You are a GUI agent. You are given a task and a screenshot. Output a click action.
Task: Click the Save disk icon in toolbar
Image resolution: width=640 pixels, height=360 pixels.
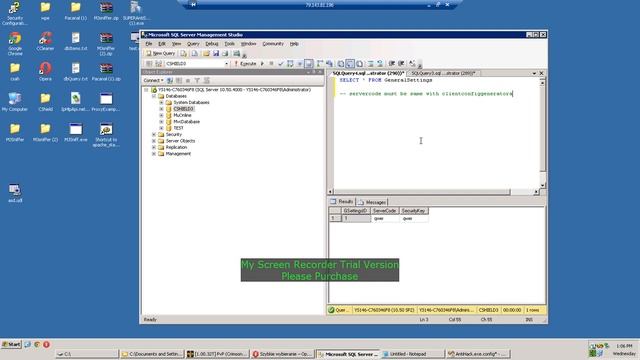pos(216,53)
